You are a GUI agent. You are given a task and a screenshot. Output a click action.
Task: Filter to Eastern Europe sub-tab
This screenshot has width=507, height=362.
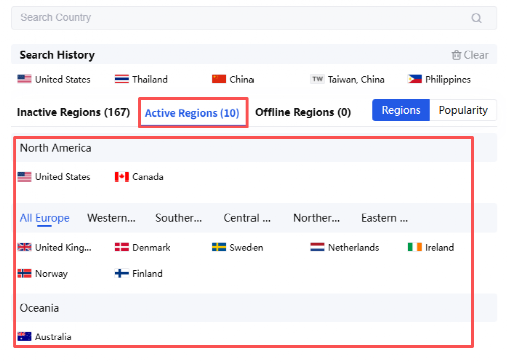point(384,218)
